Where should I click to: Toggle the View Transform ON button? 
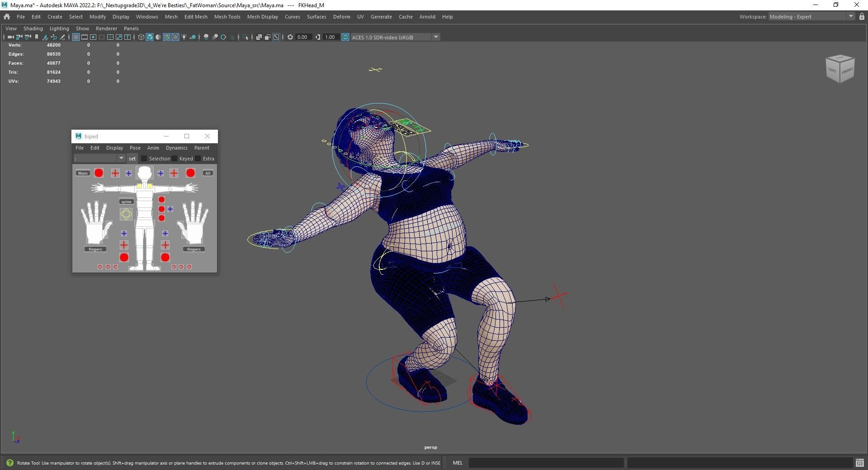(345, 37)
